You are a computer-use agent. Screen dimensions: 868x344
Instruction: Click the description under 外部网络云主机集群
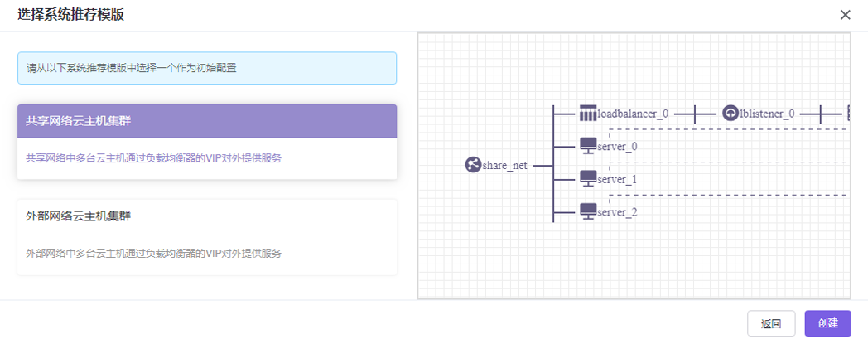pos(153,254)
